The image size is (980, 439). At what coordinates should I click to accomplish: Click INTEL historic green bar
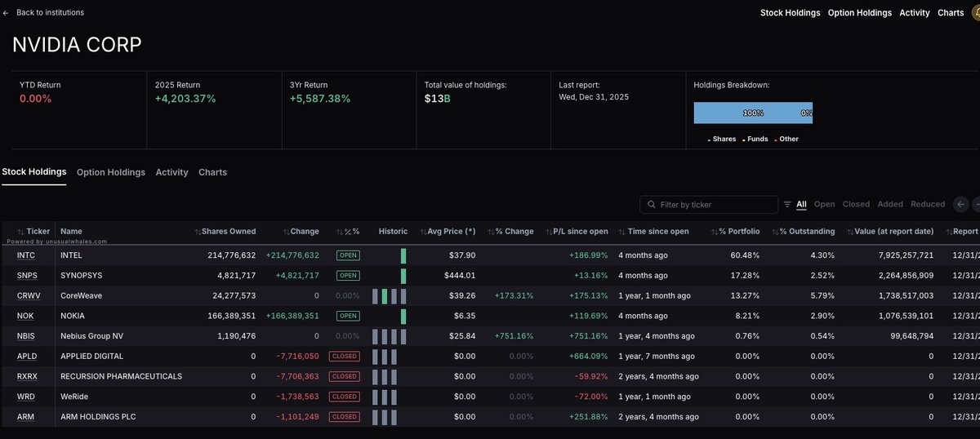point(403,255)
